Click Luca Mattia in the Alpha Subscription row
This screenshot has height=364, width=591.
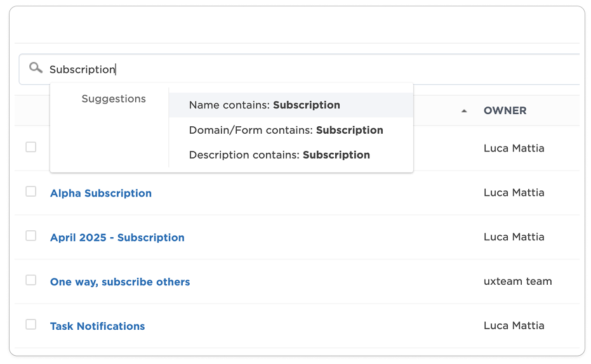[514, 193]
